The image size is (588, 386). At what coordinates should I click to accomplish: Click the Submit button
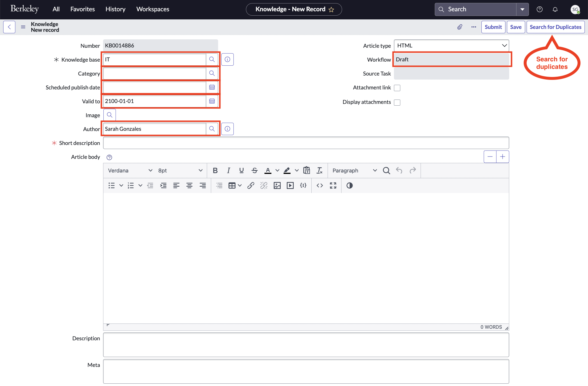tap(493, 27)
